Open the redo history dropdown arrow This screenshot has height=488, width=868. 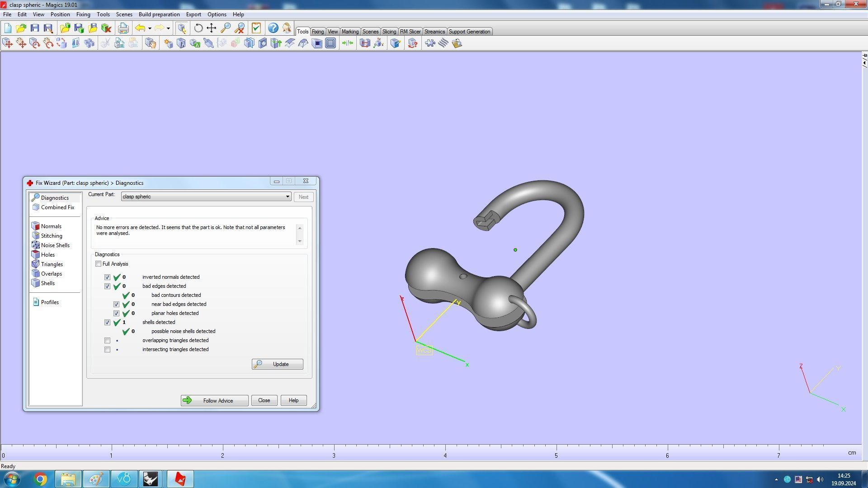pyautogui.click(x=168, y=28)
